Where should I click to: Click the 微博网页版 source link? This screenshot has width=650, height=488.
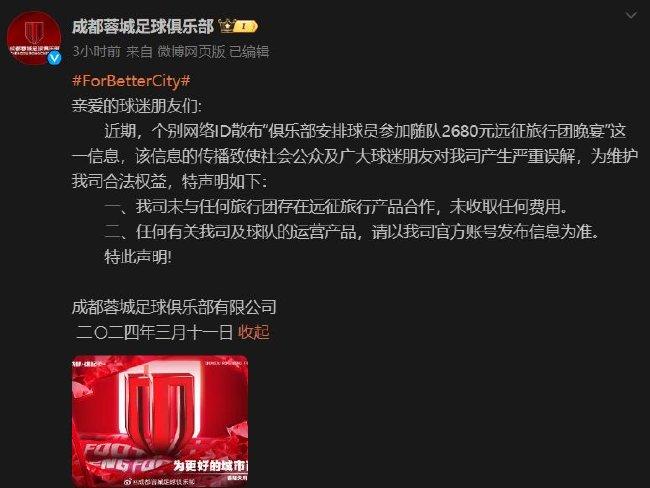[x=191, y=51]
